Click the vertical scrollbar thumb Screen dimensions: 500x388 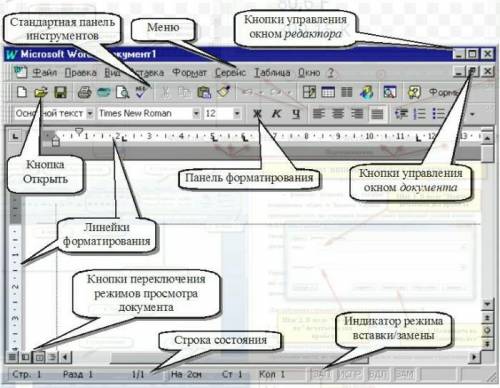coord(487,154)
